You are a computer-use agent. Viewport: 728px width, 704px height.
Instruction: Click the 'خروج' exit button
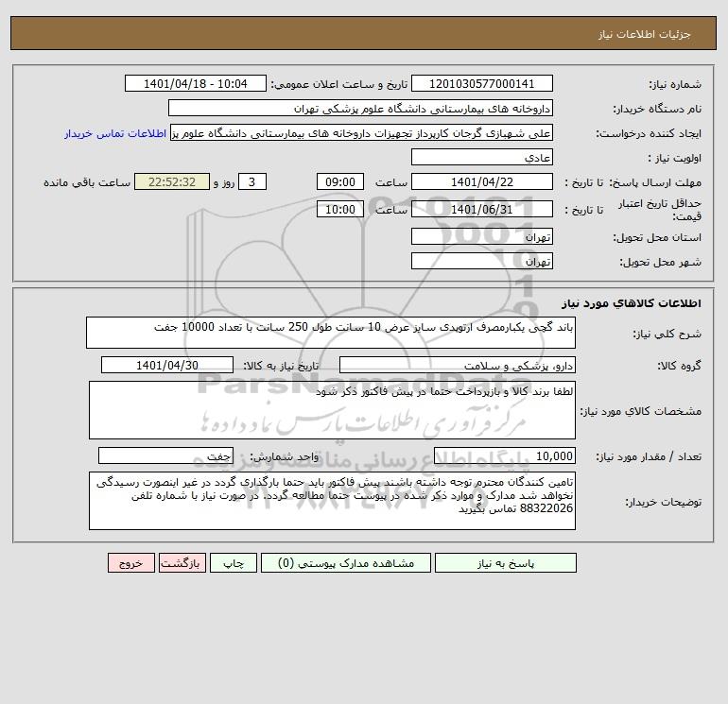tap(130, 562)
